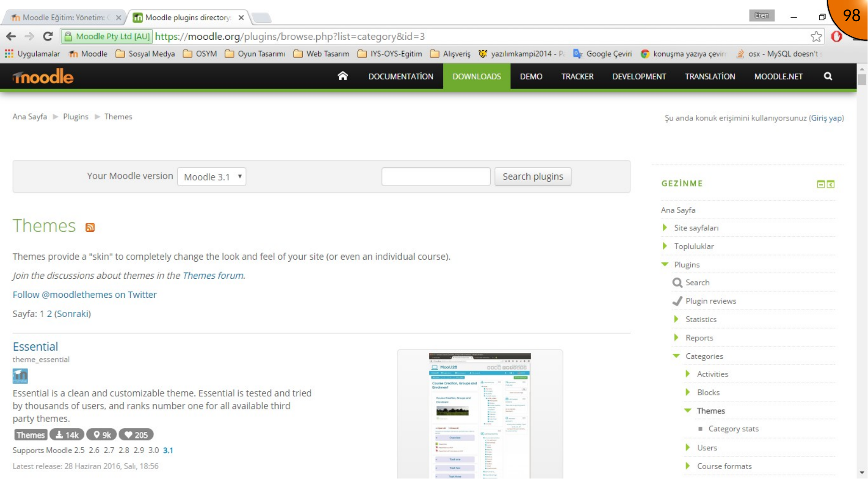Screen dimensions: 868x488
Task: Bookmark this page with star icon
Action: (x=816, y=36)
